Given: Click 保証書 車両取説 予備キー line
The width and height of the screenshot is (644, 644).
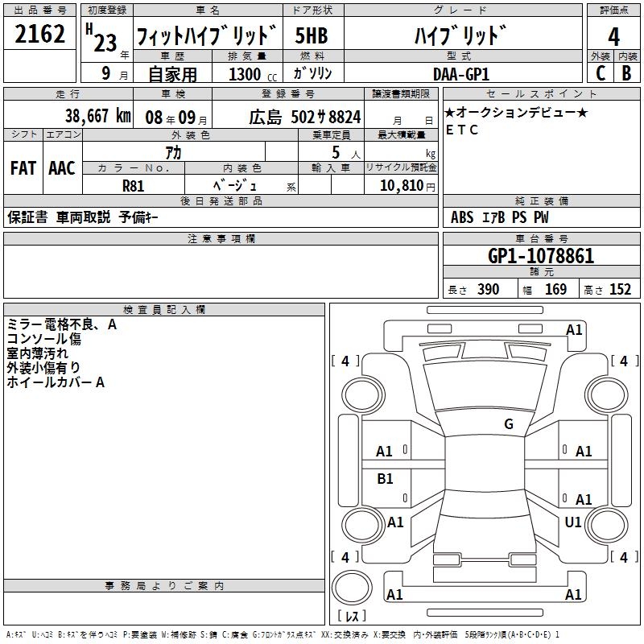Looking at the screenshot, I should [x=83, y=217].
